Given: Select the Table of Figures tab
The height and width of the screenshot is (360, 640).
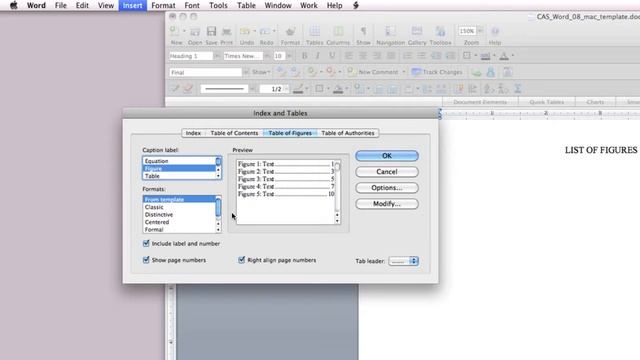Looking at the screenshot, I should click(290, 133).
